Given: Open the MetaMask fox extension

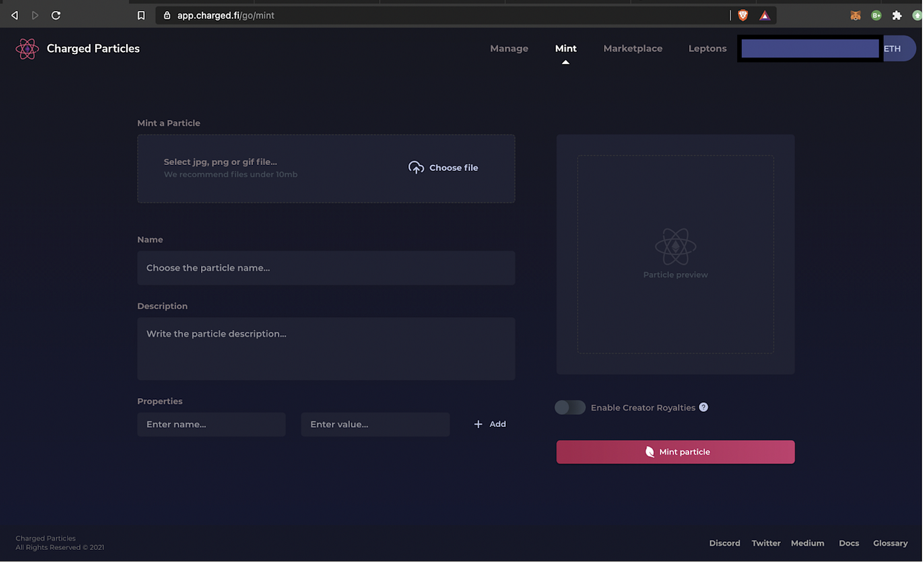Looking at the screenshot, I should [x=855, y=15].
